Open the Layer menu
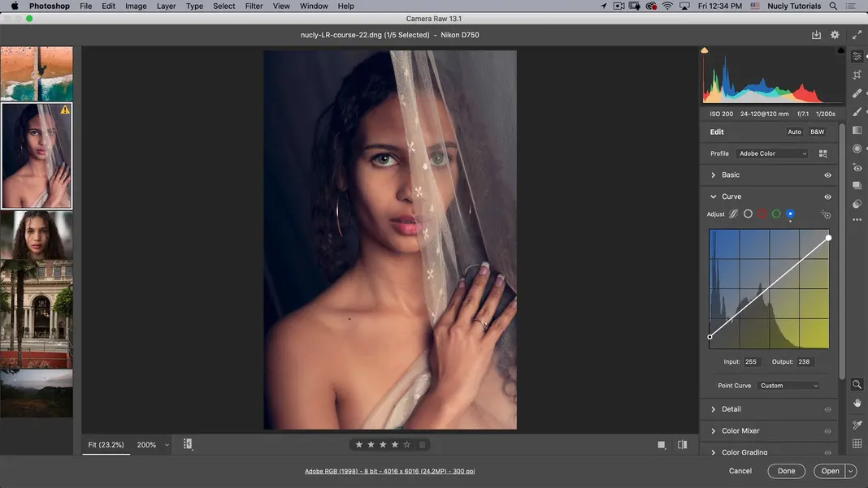Screen dimensions: 868x488 click(166, 6)
